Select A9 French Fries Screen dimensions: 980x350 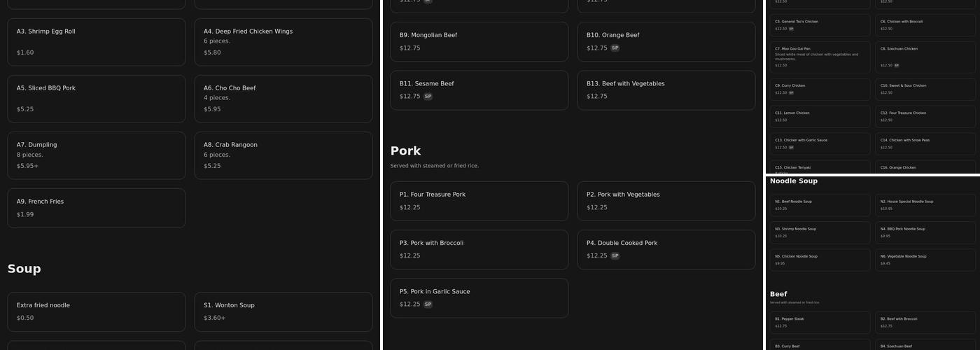point(96,208)
